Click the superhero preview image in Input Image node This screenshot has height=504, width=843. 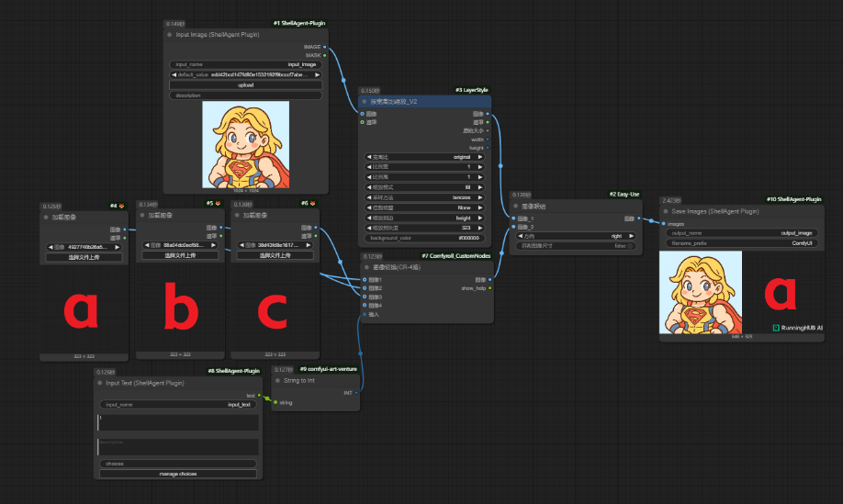246,144
